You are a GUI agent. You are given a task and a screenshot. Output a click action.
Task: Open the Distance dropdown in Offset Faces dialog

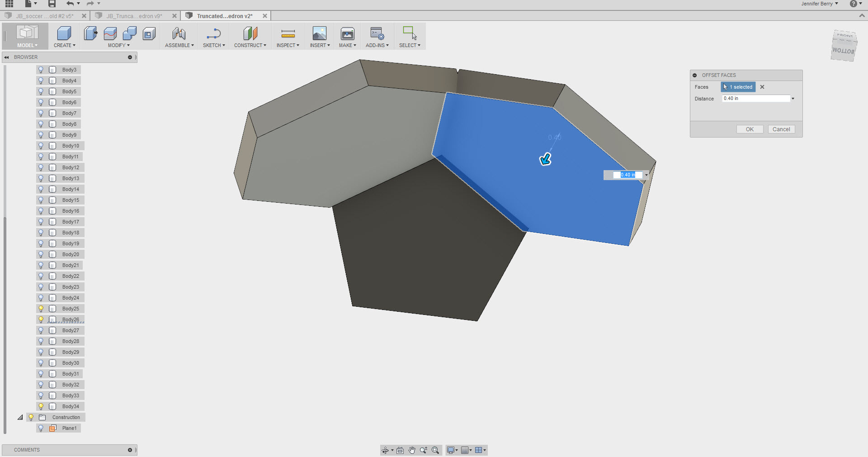pyautogui.click(x=792, y=98)
